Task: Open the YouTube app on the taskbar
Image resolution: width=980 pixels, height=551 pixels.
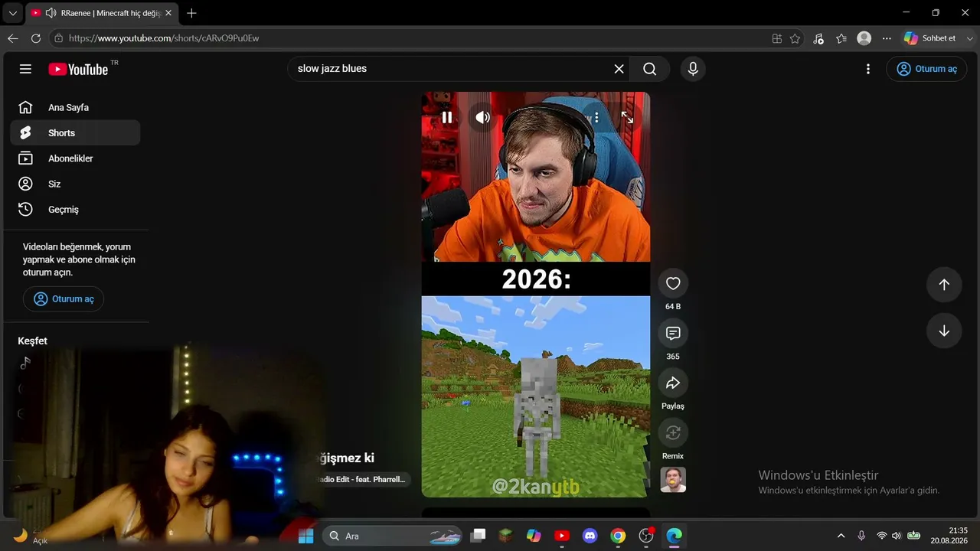Action: pos(562,536)
